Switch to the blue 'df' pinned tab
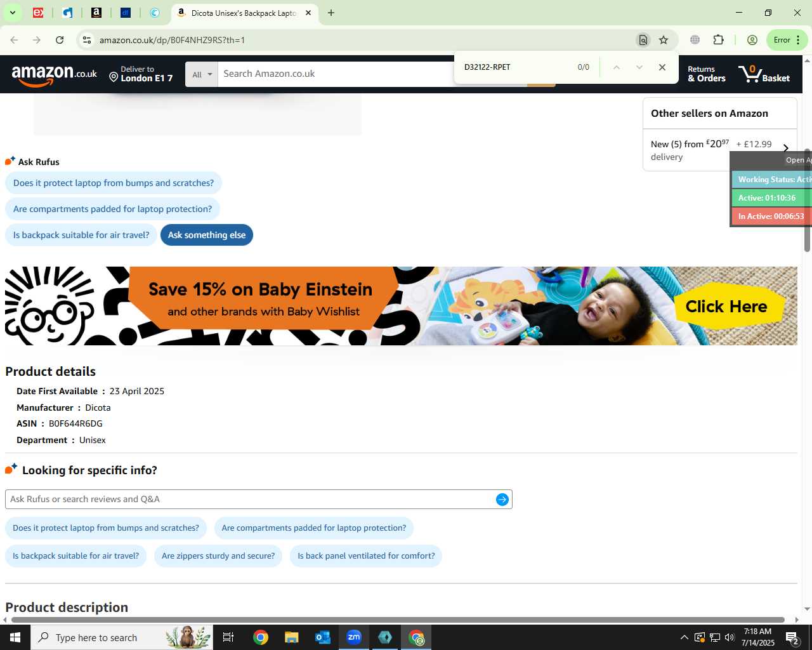This screenshot has width=812, height=650. (x=126, y=13)
